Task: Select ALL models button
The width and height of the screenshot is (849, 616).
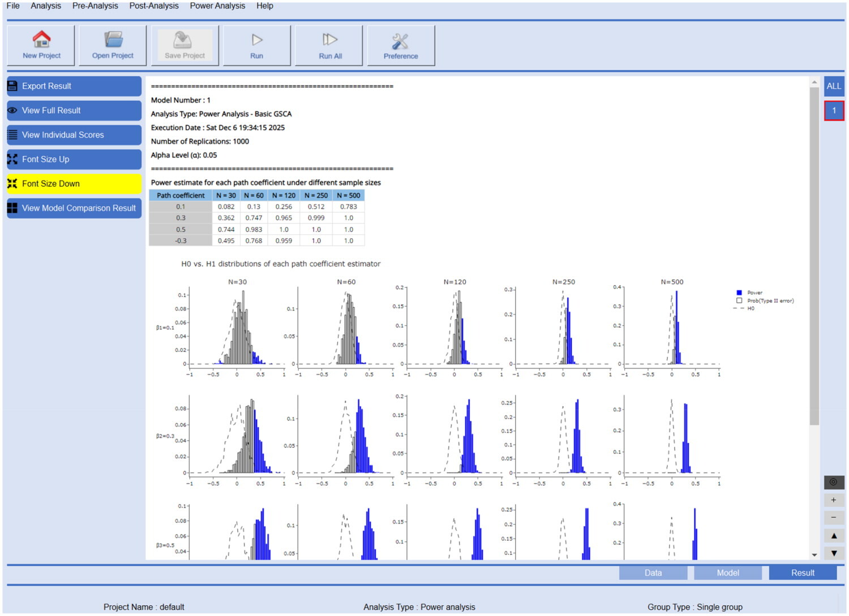Action: tap(834, 86)
